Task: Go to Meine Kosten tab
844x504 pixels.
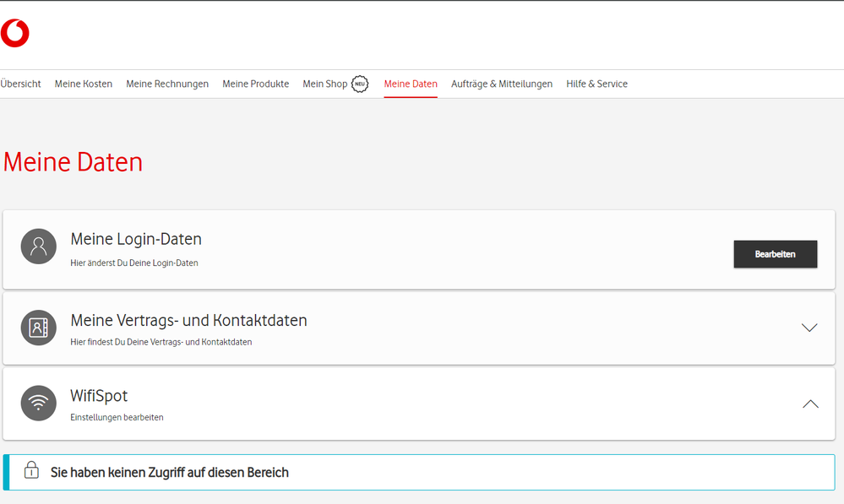Action: (x=84, y=84)
